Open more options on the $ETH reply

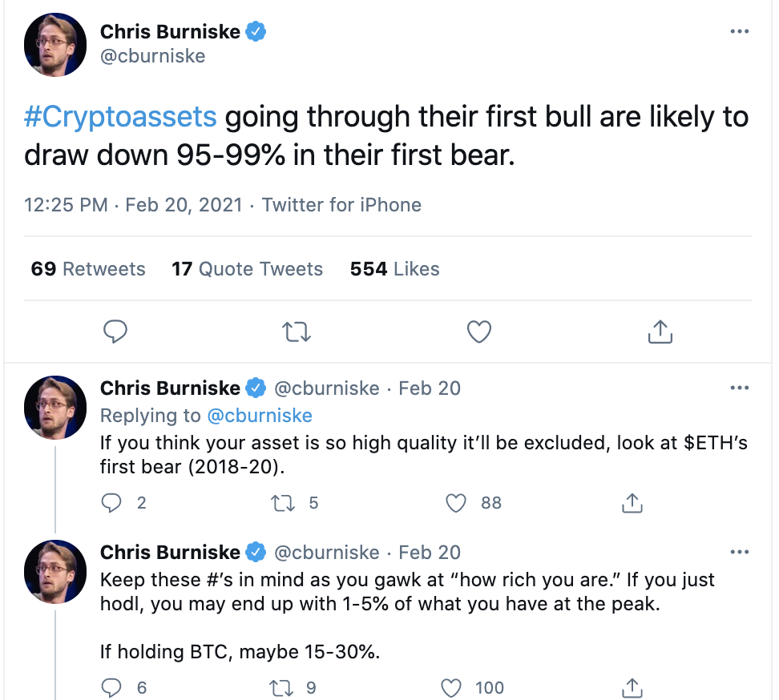(x=739, y=388)
